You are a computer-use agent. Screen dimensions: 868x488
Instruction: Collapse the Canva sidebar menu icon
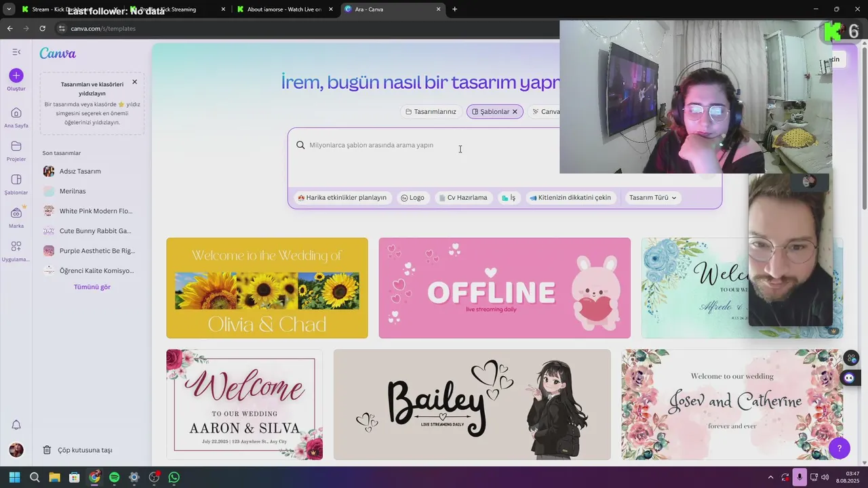click(16, 52)
